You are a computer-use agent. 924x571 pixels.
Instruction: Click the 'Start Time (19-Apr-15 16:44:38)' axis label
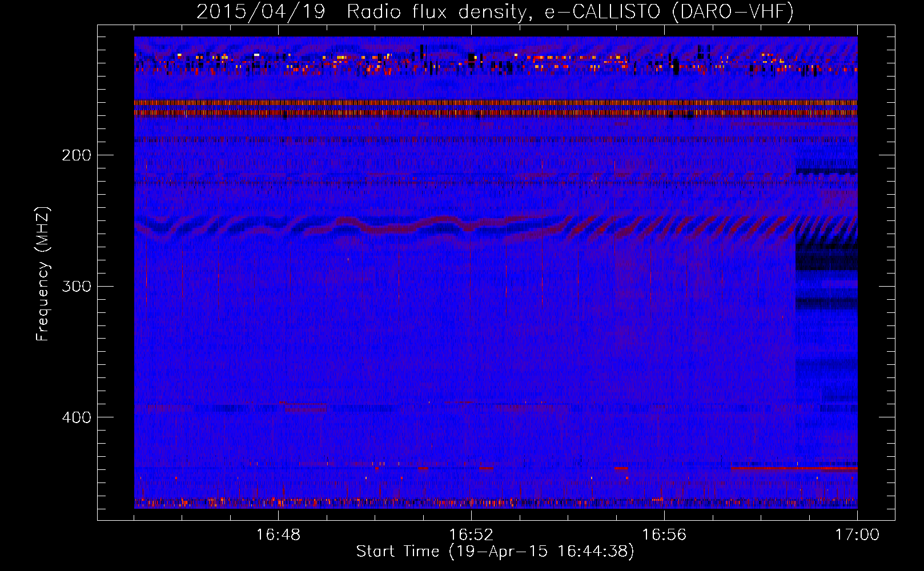(495, 552)
